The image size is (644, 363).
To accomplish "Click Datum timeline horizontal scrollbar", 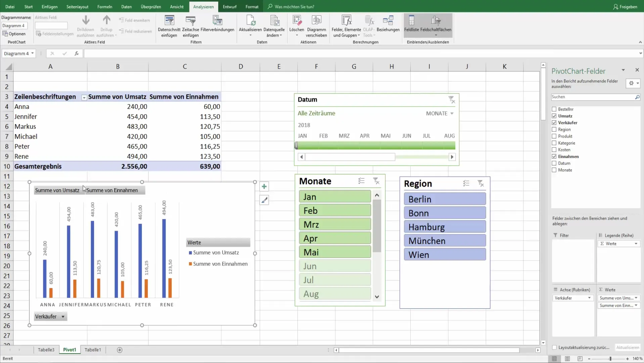I will (377, 157).
